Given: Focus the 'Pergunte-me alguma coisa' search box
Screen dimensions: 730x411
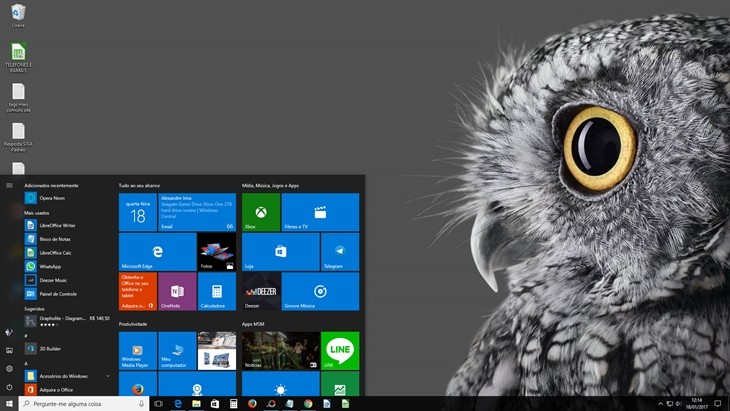Looking at the screenshot, I should pos(84,404).
